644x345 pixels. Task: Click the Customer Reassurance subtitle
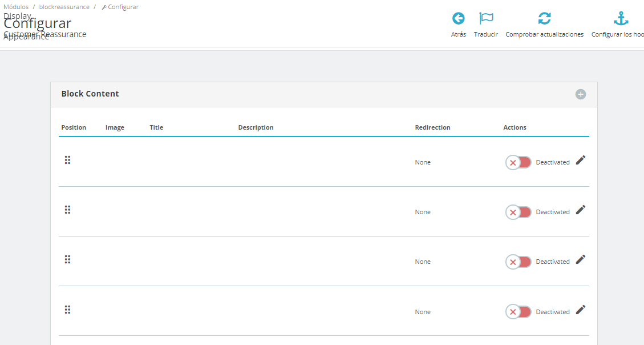pyautogui.click(x=44, y=34)
